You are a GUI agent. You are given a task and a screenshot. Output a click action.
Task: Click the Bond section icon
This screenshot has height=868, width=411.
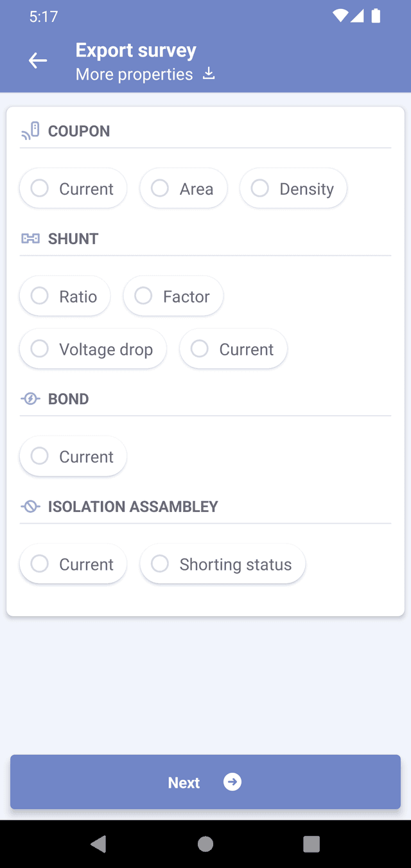[30, 399]
